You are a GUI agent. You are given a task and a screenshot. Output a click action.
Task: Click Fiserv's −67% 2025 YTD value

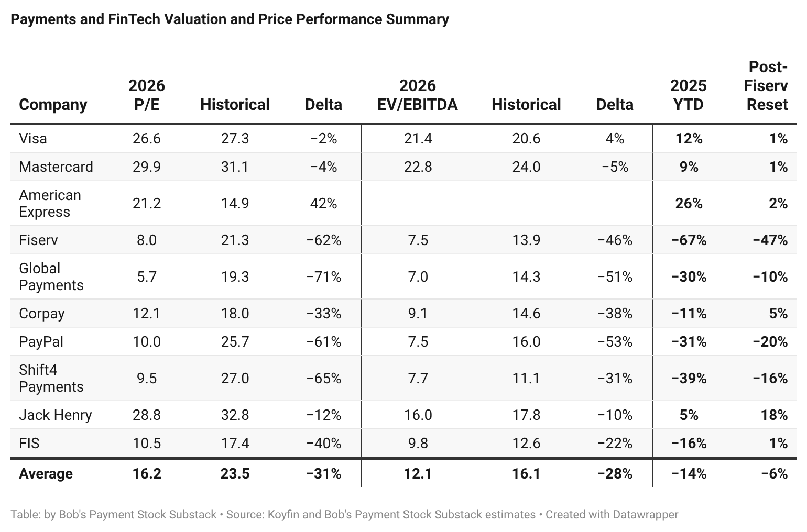pyautogui.click(x=689, y=240)
